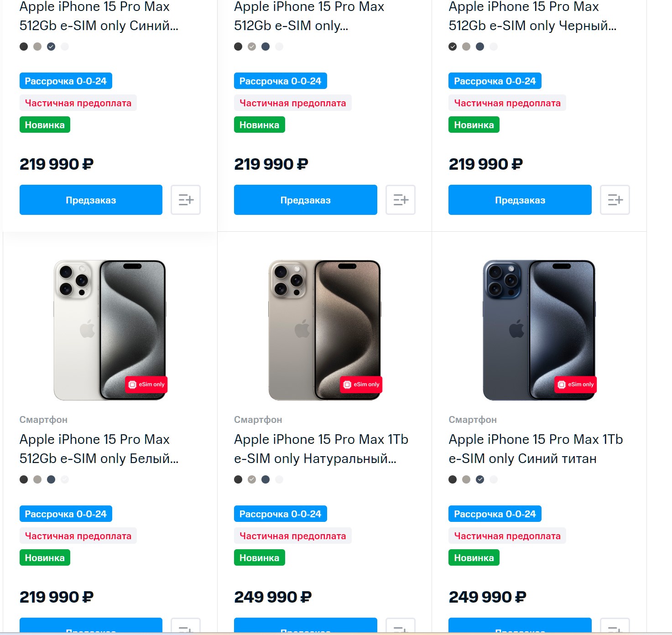Preorder the blue 512Gb iPhone 15 Pro Max
This screenshot has width=672, height=635.
(x=91, y=200)
